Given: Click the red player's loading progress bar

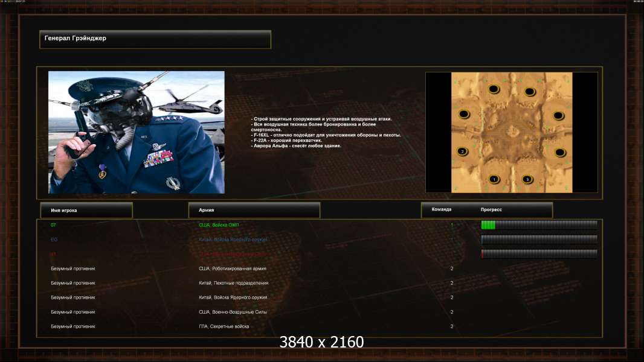Looking at the screenshot, I should click(x=539, y=254).
